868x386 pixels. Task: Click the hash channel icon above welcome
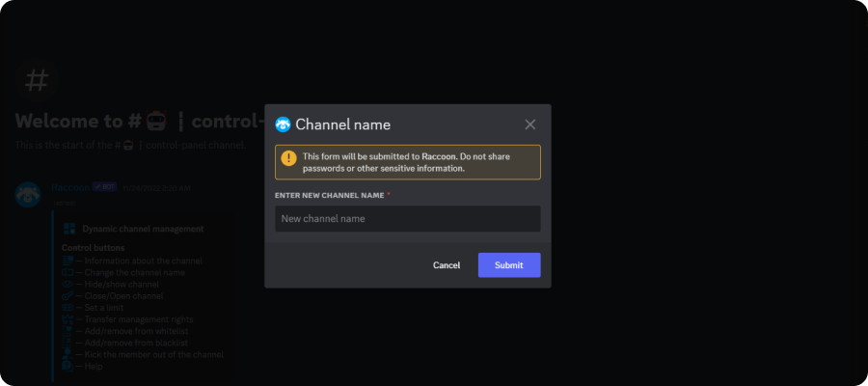click(x=37, y=80)
